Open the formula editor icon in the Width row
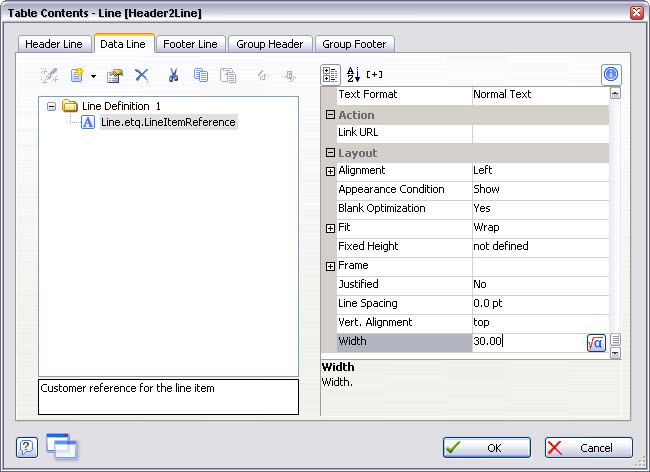Viewport: 650px width, 472px height. (x=596, y=343)
